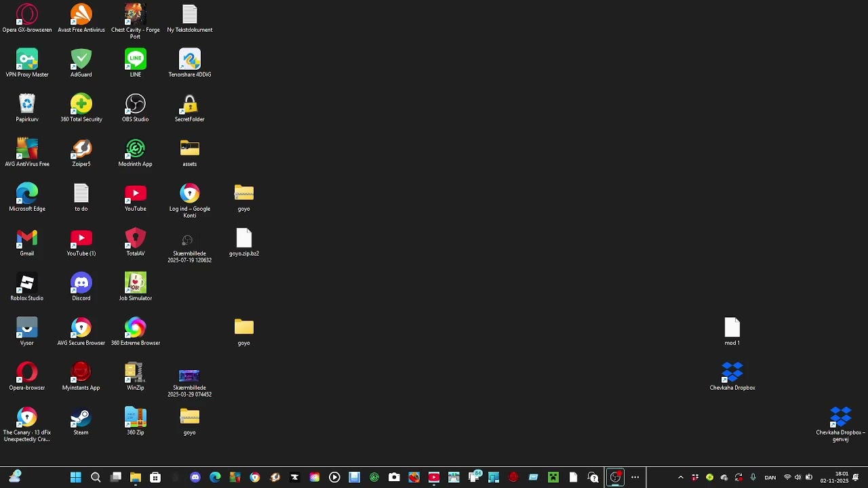This screenshot has width=868, height=488.
Task: Open Microsoft Edge from the taskbar
Action: [x=215, y=478]
